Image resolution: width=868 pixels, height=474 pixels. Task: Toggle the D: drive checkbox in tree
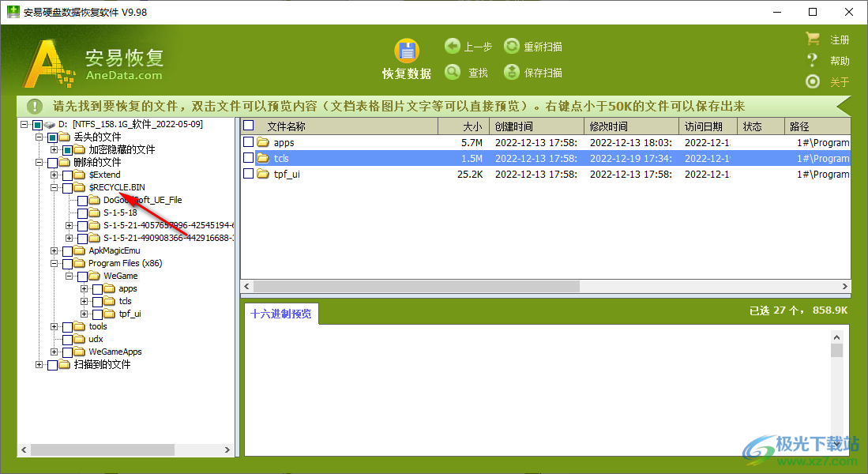[x=38, y=125]
